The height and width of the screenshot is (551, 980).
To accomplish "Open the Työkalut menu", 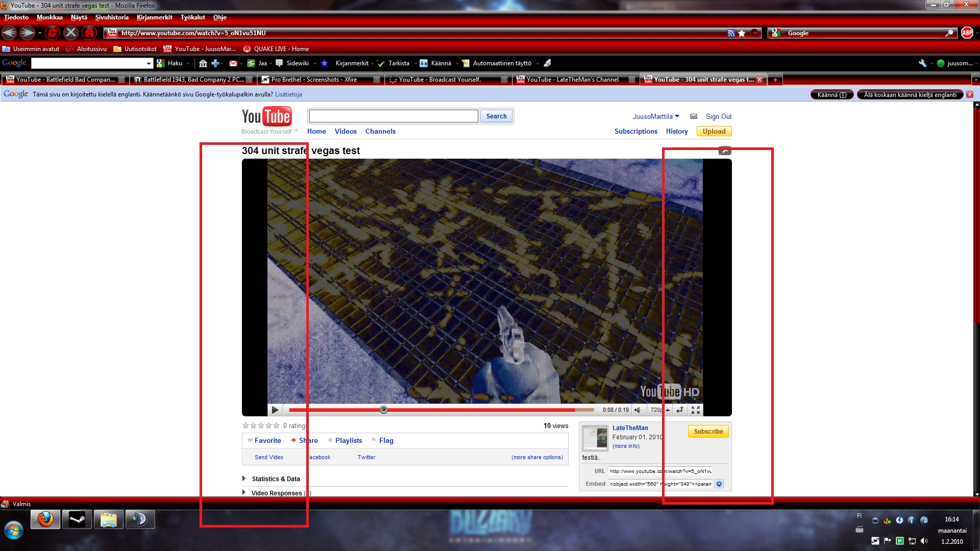I will (x=192, y=17).
